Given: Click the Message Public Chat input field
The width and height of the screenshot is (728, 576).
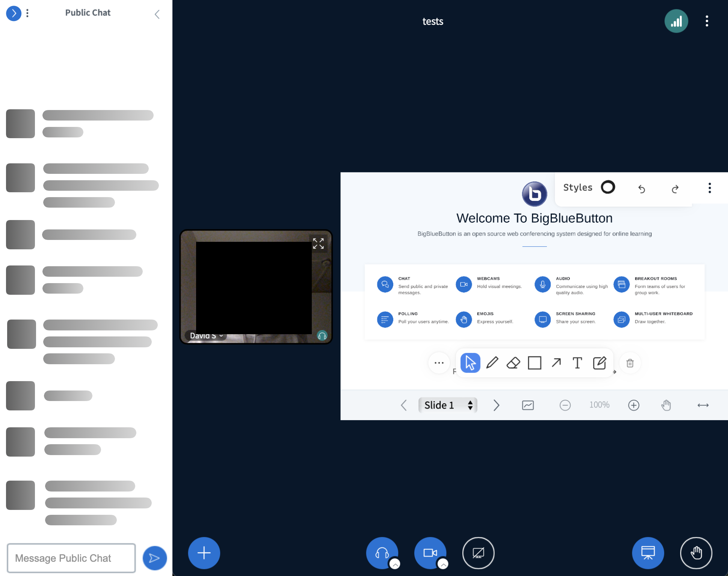Looking at the screenshot, I should pyautogui.click(x=71, y=558).
